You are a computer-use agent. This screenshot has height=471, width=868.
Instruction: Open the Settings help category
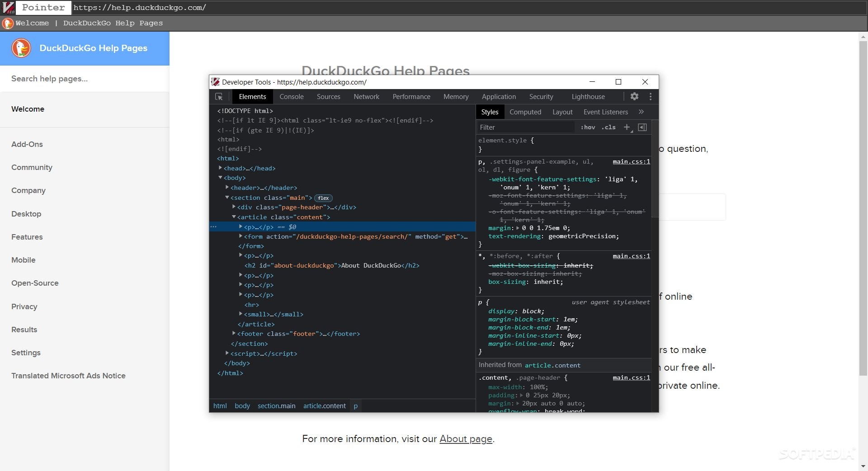pos(26,353)
